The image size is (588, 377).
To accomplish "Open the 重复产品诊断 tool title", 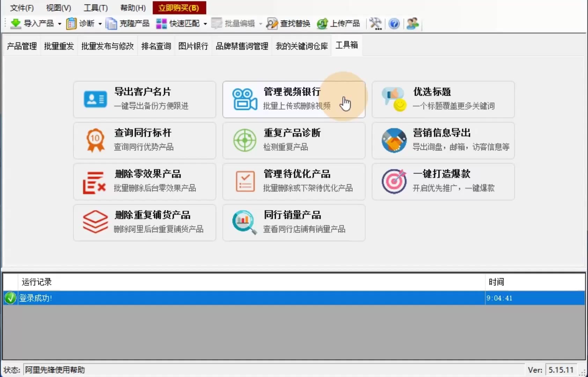I will click(x=292, y=133).
